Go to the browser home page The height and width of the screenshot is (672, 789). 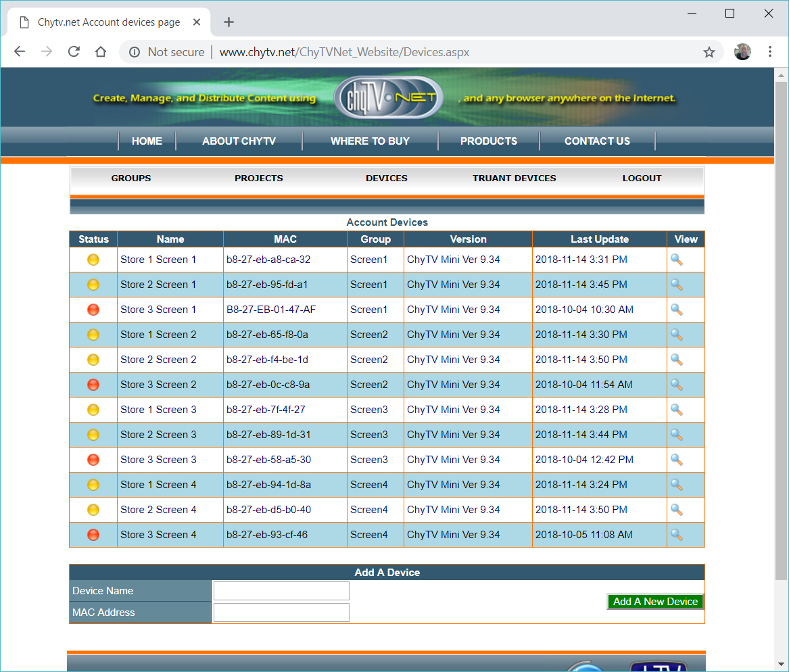[x=101, y=51]
